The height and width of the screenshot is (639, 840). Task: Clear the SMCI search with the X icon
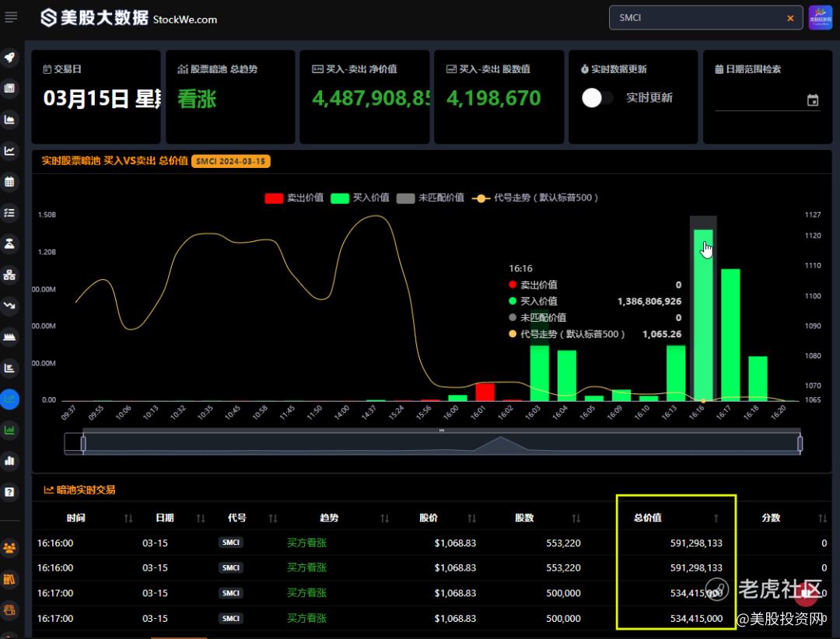[791, 18]
